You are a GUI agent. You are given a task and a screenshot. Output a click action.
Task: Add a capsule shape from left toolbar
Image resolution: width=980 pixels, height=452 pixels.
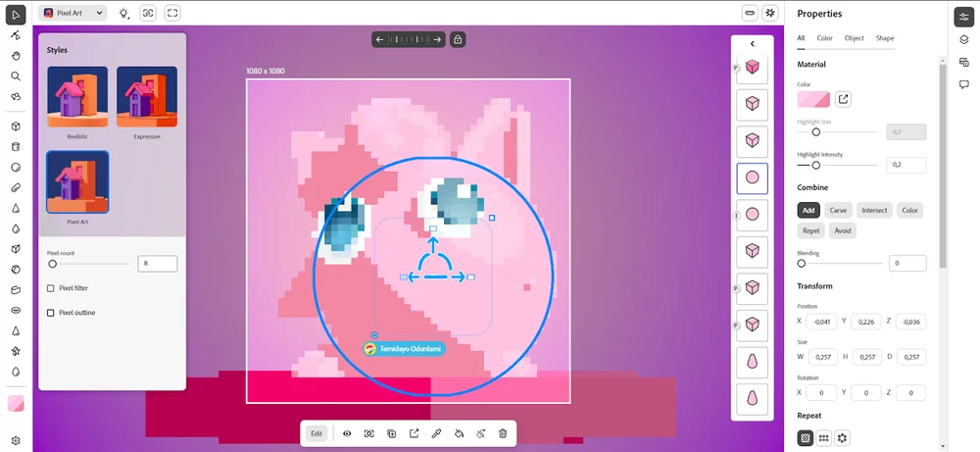coord(16,187)
